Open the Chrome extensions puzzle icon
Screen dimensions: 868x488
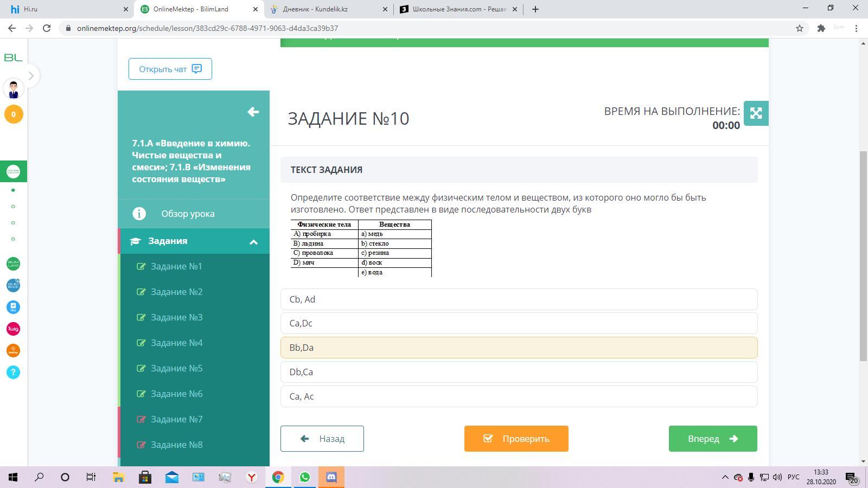[x=821, y=28]
